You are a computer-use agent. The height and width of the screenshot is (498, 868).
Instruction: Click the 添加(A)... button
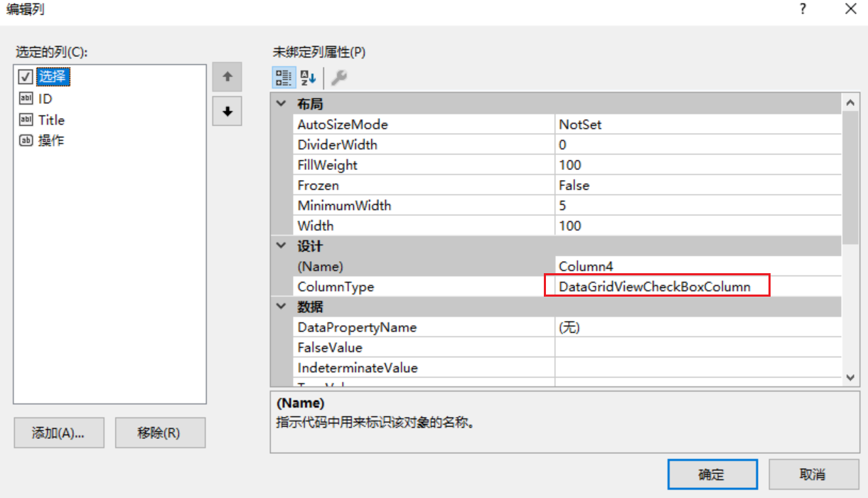point(58,433)
